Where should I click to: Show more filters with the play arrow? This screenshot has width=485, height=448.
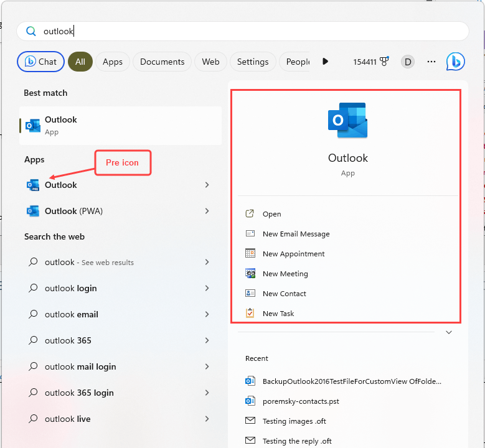pyautogui.click(x=325, y=61)
